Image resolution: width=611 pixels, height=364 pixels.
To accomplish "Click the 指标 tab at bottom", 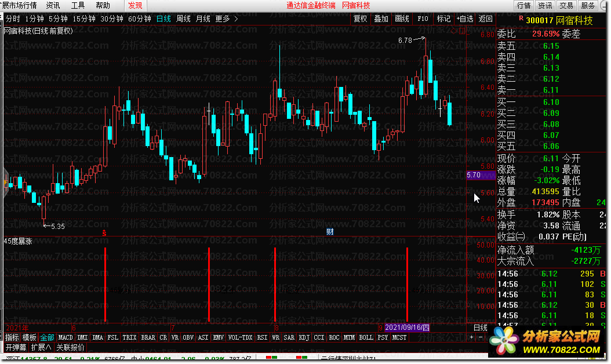I will tap(12, 337).
